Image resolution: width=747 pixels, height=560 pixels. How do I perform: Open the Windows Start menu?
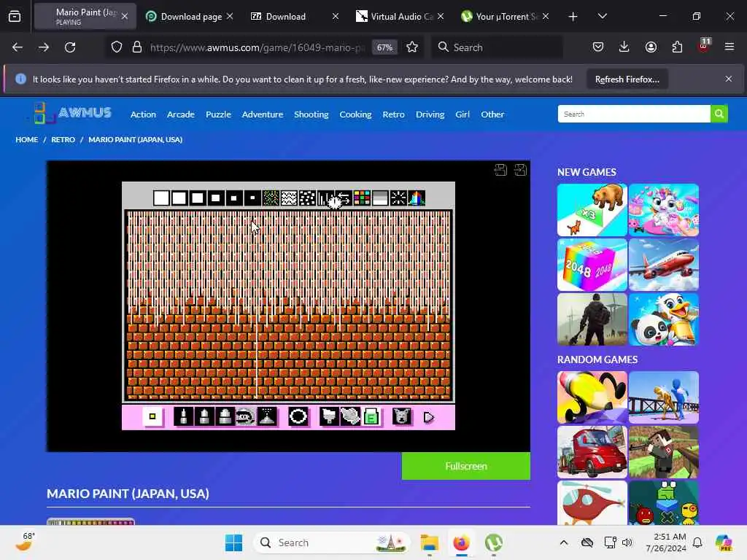click(234, 542)
